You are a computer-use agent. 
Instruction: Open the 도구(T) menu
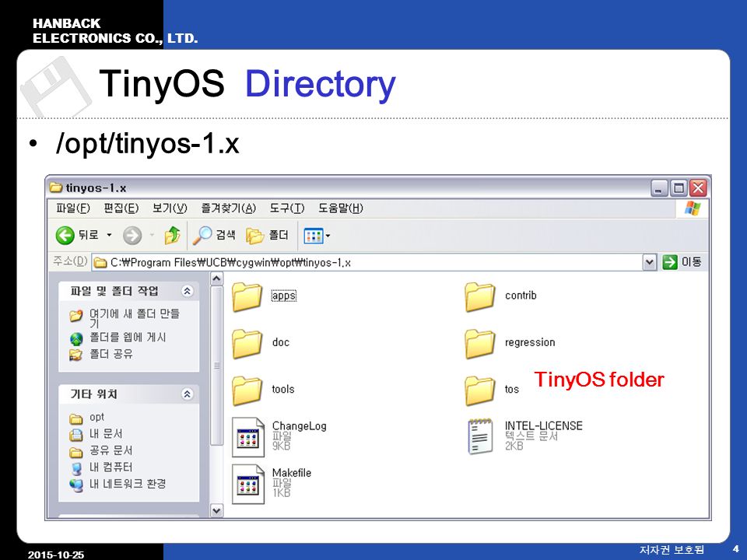(287, 208)
